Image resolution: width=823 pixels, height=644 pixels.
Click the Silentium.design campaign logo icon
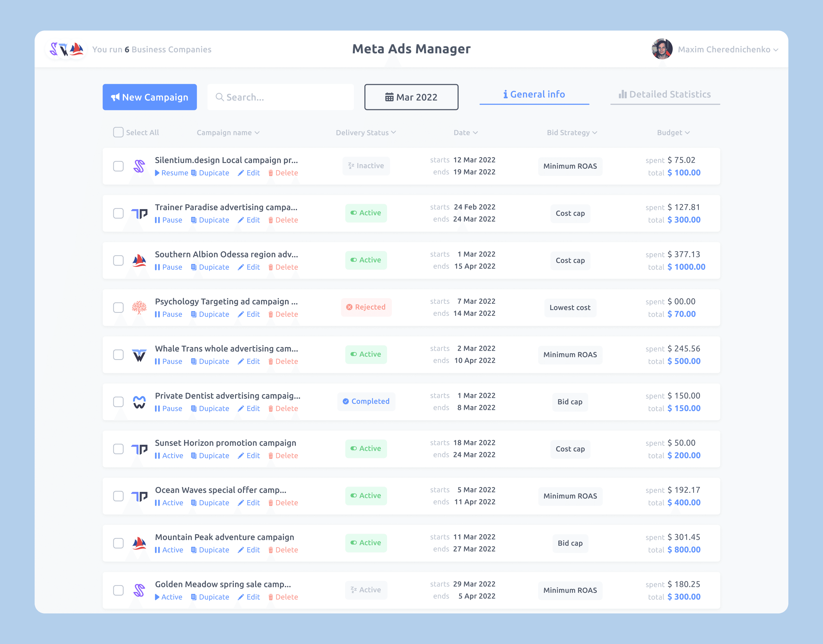pos(139,166)
